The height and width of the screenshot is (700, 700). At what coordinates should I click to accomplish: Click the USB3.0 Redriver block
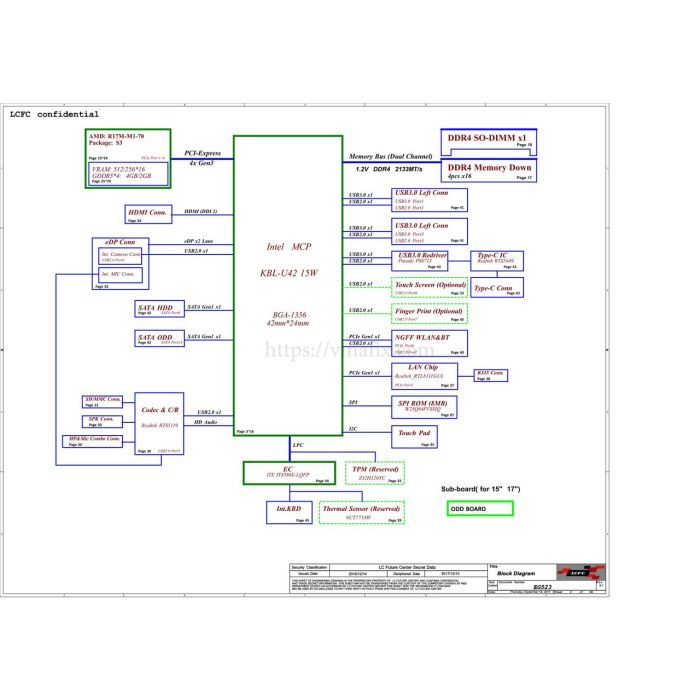[420, 261]
